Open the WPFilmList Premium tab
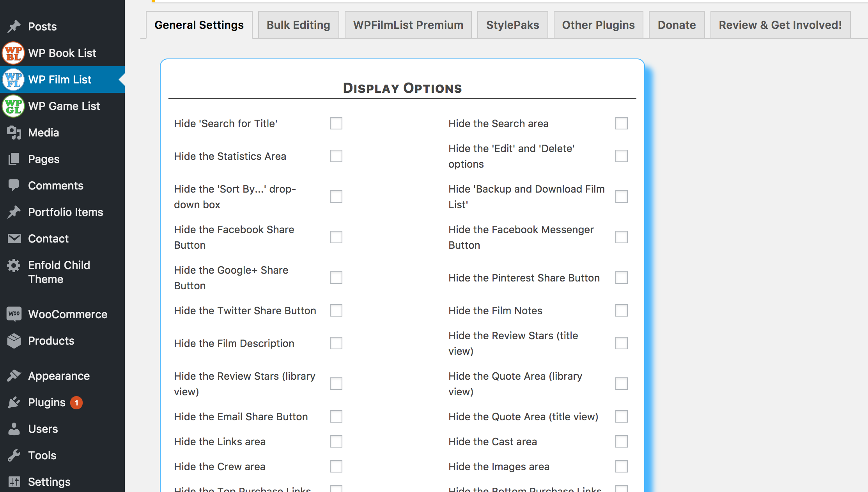 [x=408, y=25]
